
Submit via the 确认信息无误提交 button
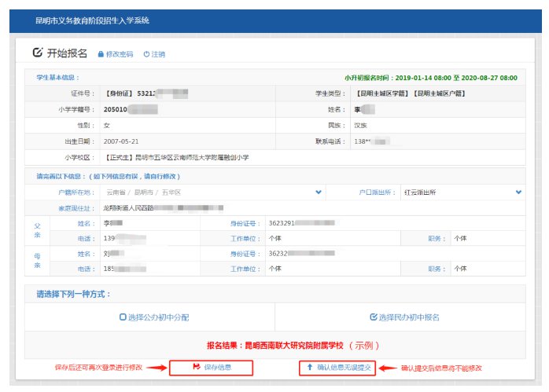click(x=338, y=368)
